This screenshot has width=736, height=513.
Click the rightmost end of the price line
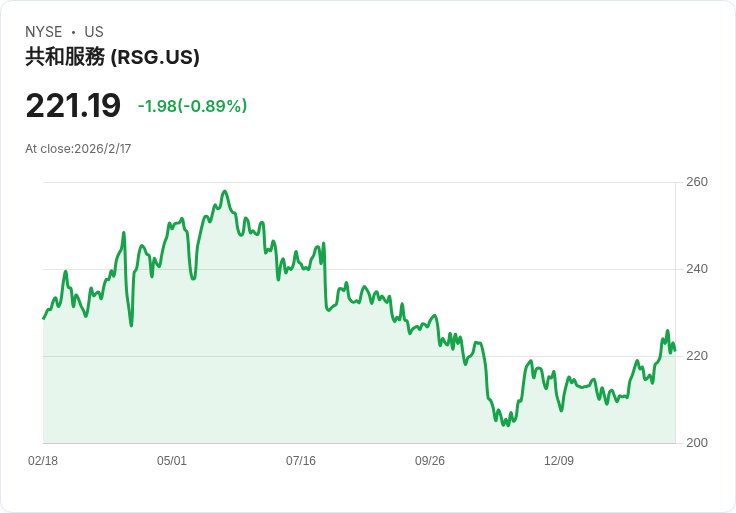[x=675, y=351]
